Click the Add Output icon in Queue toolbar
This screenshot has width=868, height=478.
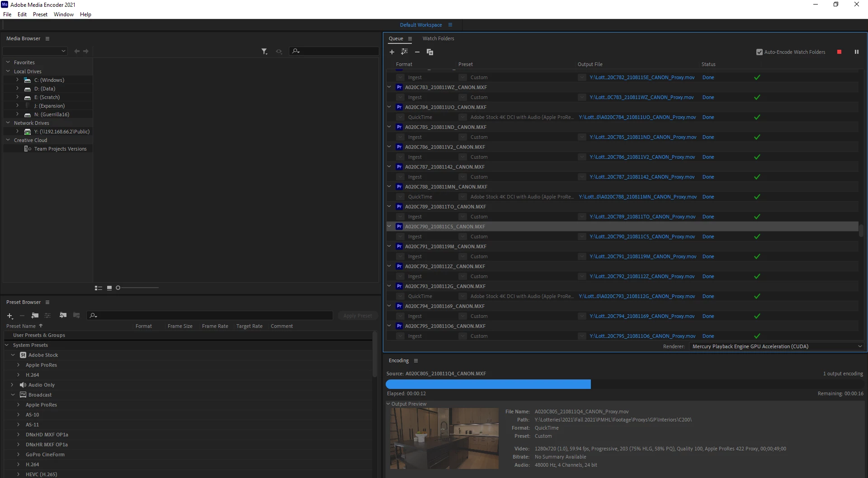405,52
